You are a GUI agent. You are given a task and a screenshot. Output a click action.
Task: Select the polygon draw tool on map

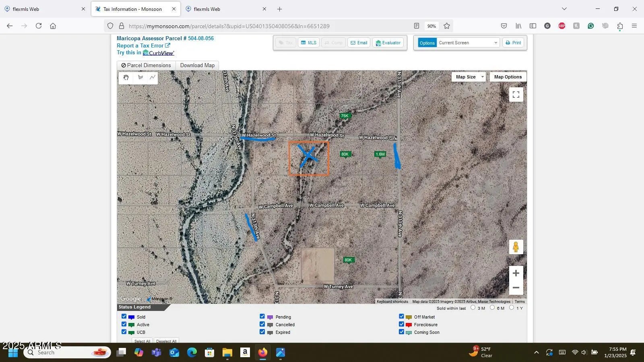click(140, 77)
